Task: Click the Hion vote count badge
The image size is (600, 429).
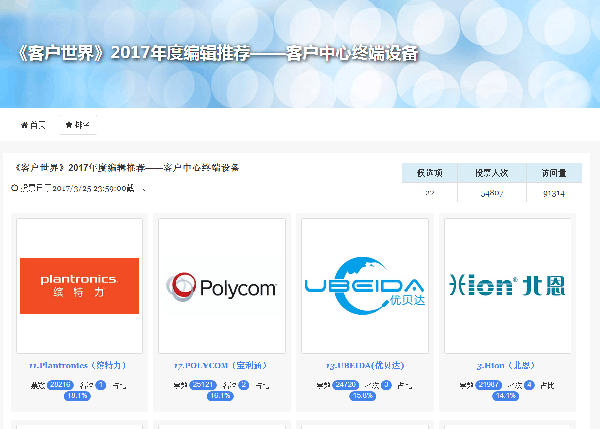Action: pyautogui.click(x=489, y=384)
